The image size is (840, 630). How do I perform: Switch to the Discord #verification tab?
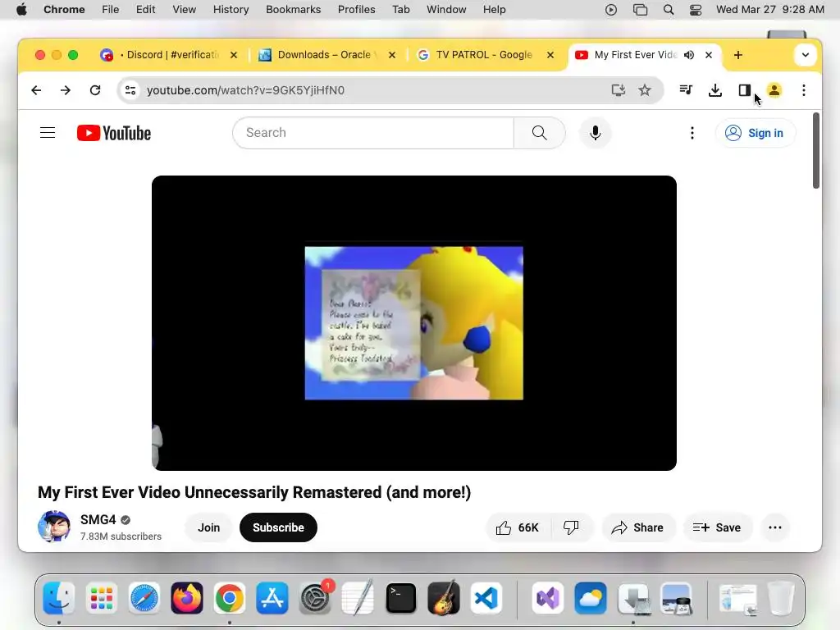point(169,55)
